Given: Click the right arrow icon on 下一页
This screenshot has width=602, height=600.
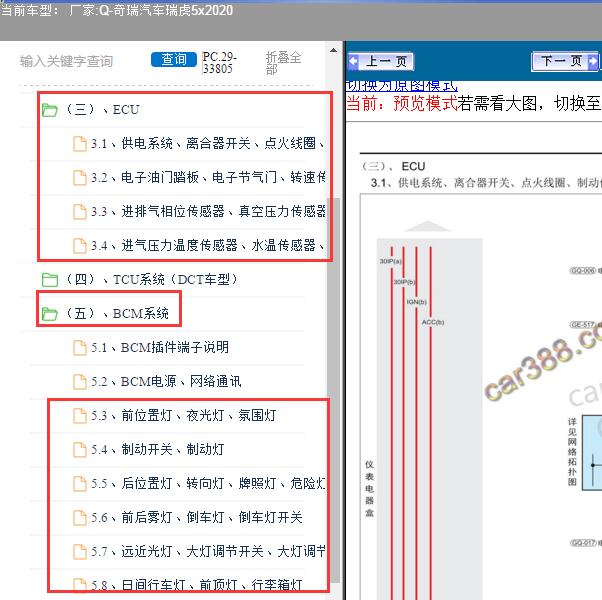Looking at the screenshot, I should tap(593, 61).
